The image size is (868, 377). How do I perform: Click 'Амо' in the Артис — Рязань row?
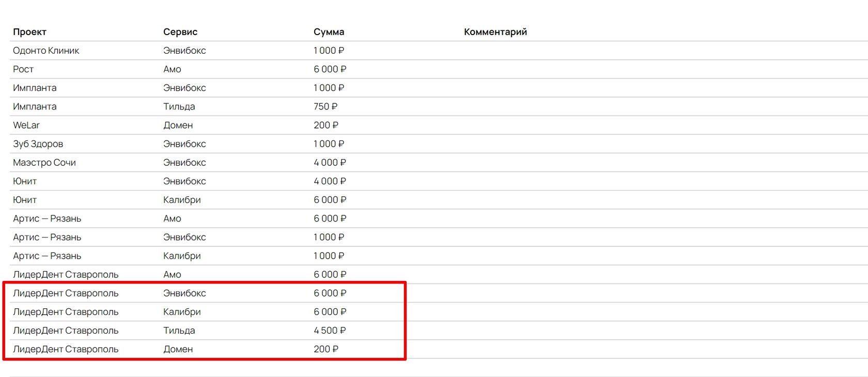[172, 218]
